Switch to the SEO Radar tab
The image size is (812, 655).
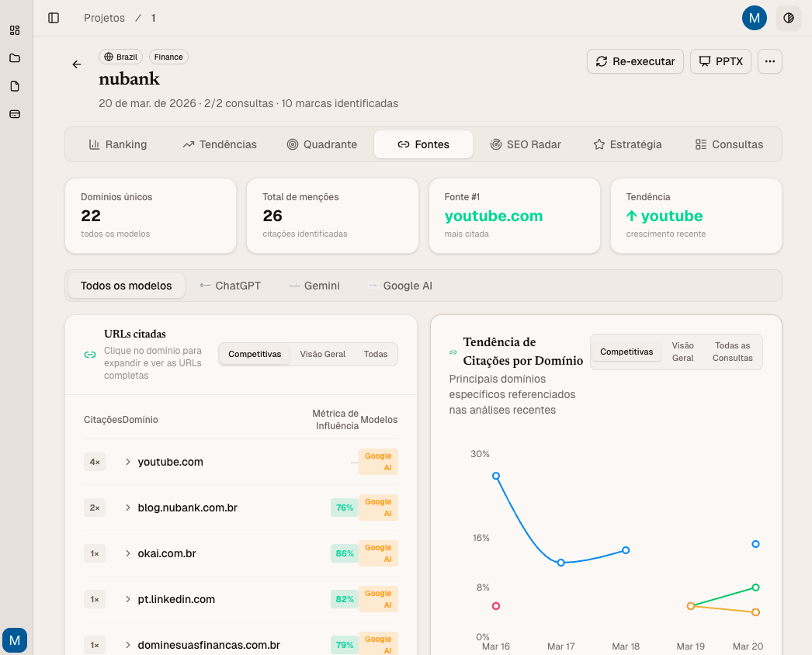[526, 144]
